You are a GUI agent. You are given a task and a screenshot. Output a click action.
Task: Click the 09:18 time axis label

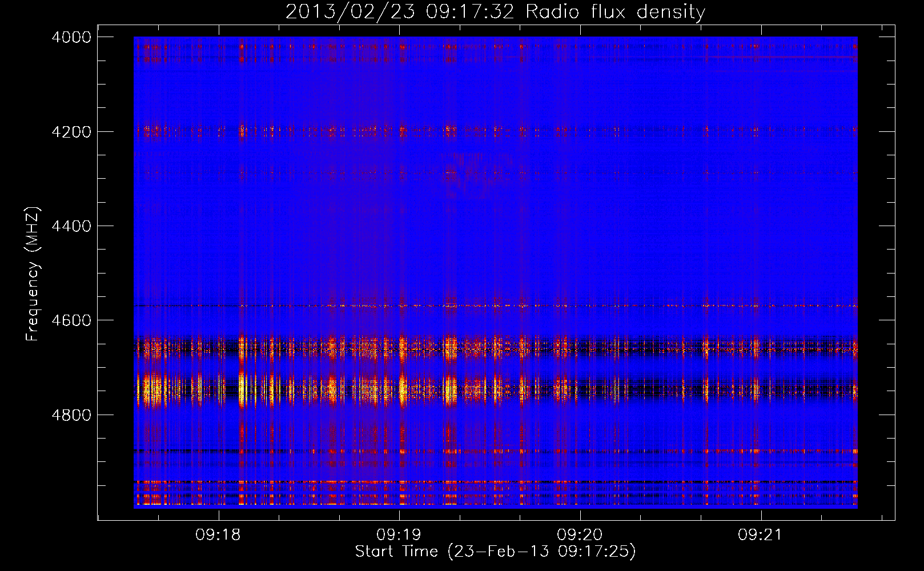[218, 535]
